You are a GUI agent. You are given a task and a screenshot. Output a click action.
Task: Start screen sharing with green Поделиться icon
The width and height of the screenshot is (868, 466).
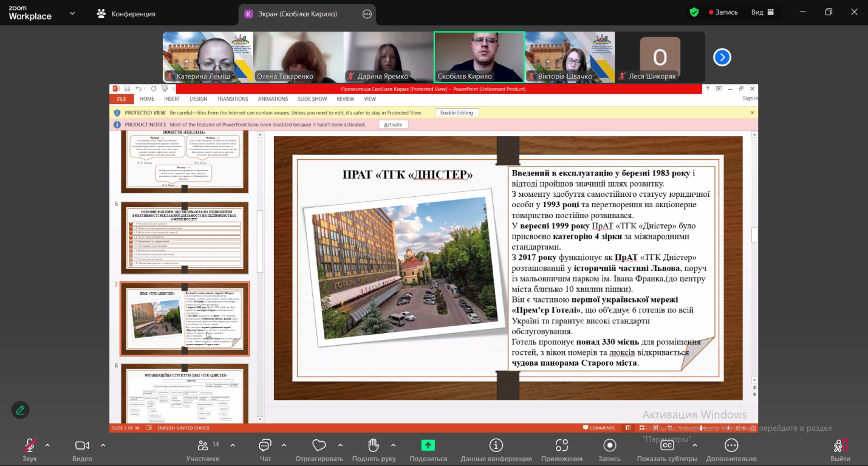[x=428, y=445]
